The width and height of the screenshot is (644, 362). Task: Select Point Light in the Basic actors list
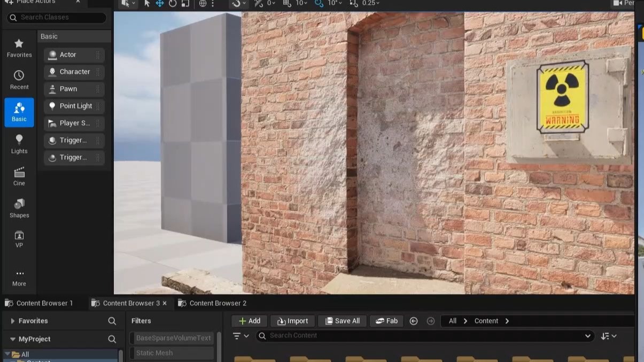click(75, 106)
